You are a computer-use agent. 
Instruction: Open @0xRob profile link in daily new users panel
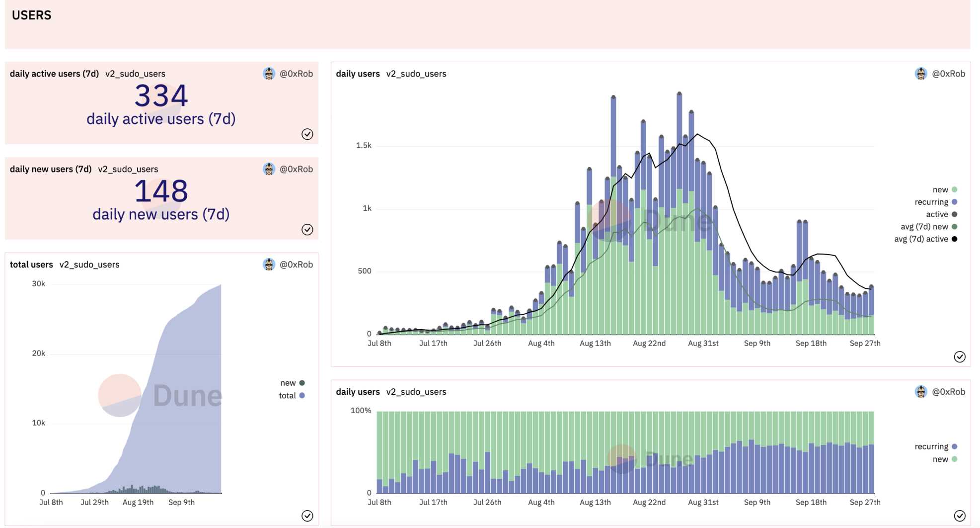(296, 169)
